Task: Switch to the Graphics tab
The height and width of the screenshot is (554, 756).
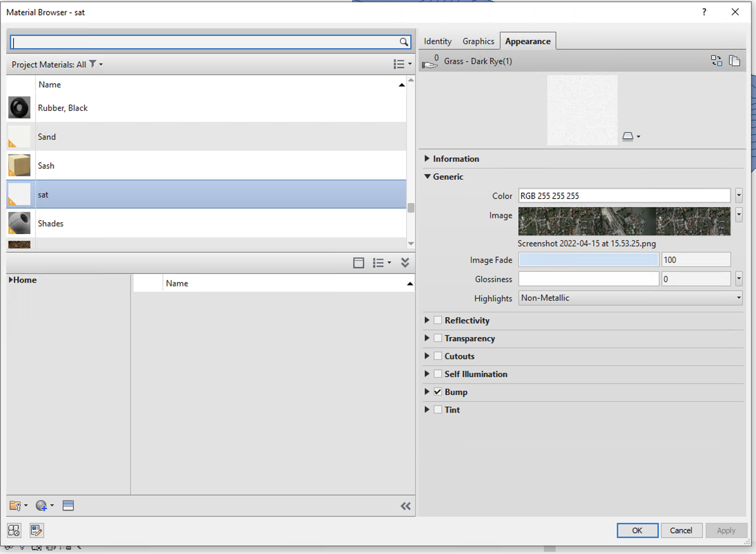Action: pos(479,41)
